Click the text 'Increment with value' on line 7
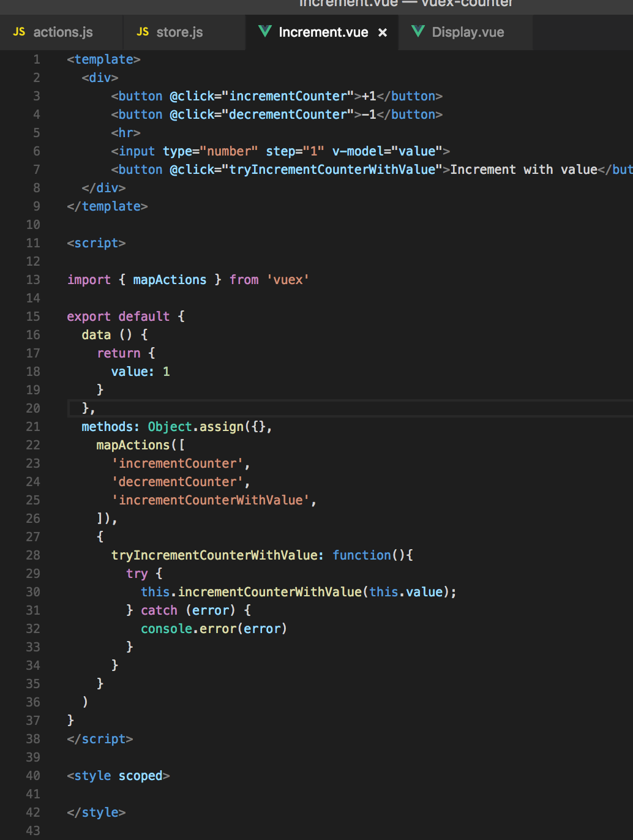The width and height of the screenshot is (633, 840). [x=524, y=170]
